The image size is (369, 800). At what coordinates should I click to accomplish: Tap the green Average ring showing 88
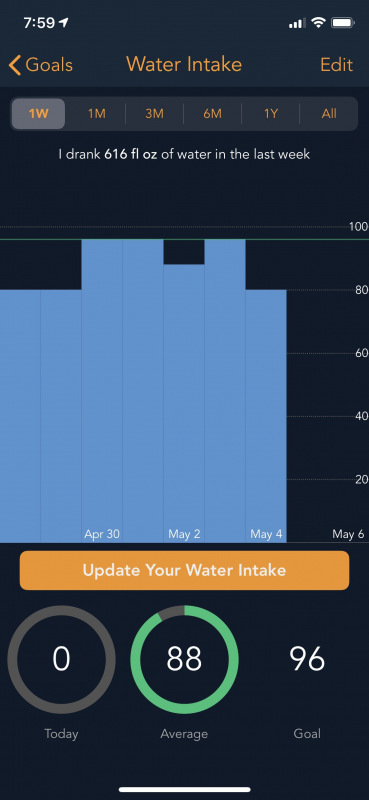click(184, 660)
